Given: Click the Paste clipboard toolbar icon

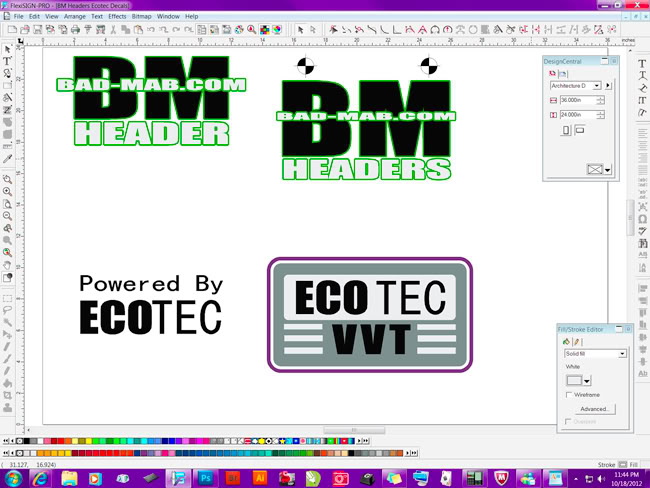Looking at the screenshot, I should point(138,29).
